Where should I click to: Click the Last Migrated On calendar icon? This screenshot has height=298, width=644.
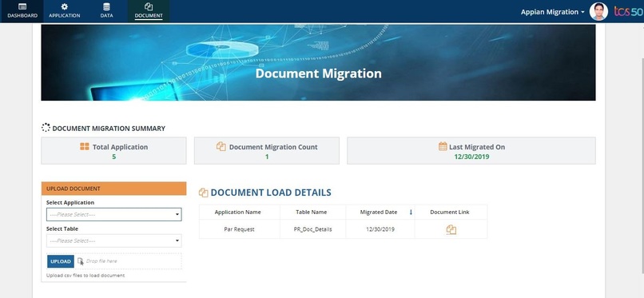(x=443, y=146)
